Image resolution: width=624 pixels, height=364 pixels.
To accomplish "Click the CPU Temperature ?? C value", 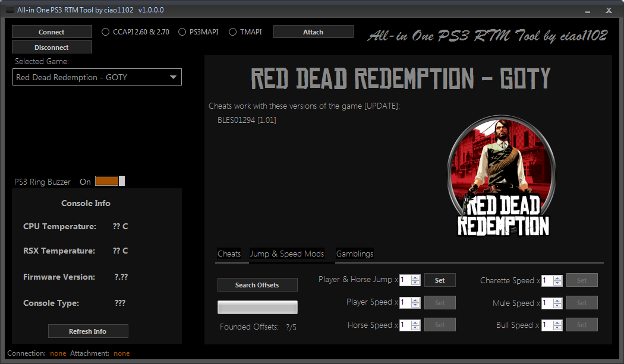I will point(120,226).
